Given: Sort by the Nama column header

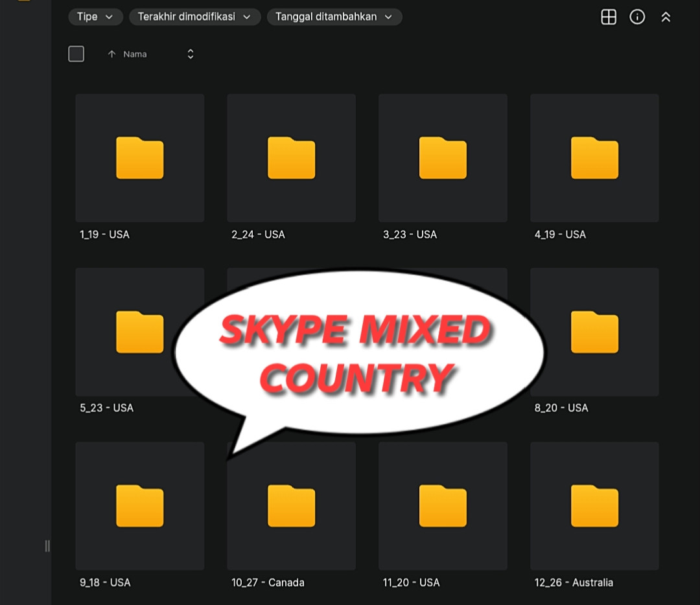Looking at the screenshot, I should 135,54.
